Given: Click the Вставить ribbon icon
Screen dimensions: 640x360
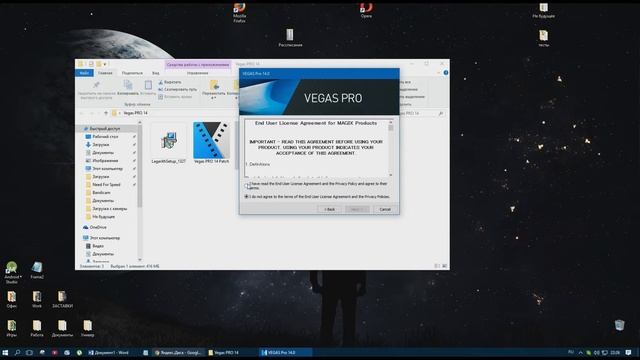Looking at the screenshot, I should [148, 88].
